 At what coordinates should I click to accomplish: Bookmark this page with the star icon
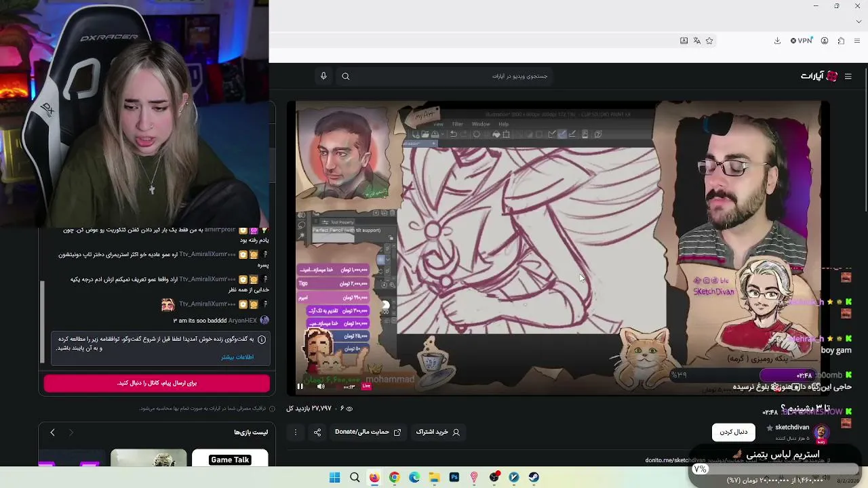click(709, 41)
